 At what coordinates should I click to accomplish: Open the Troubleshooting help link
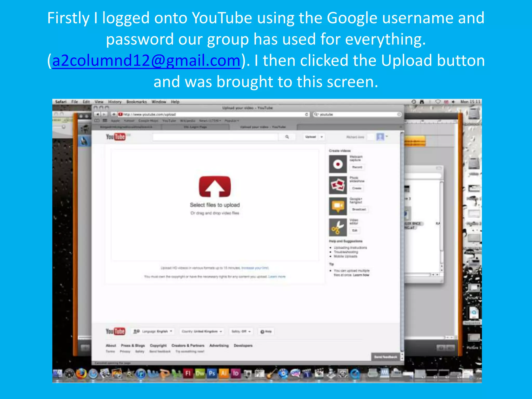click(346, 252)
